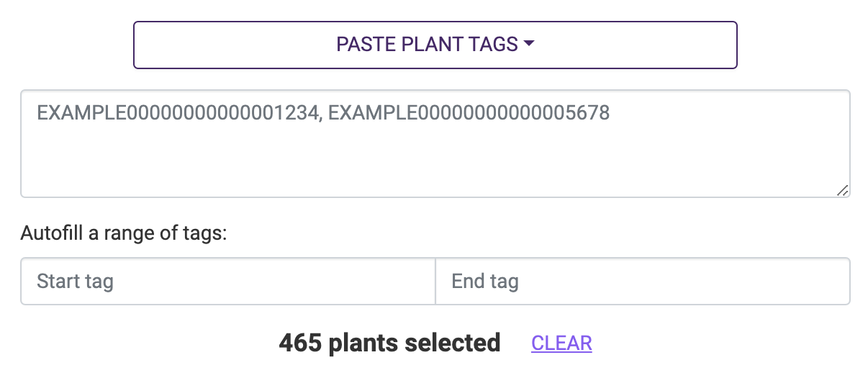The height and width of the screenshot is (373, 868).
Task: Click the "Start tag" placeholder text
Action: (x=75, y=281)
